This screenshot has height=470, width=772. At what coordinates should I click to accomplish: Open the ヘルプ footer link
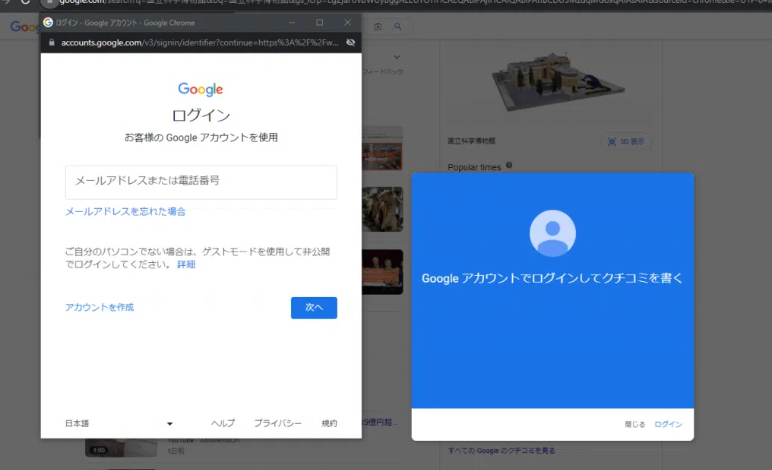click(x=223, y=423)
